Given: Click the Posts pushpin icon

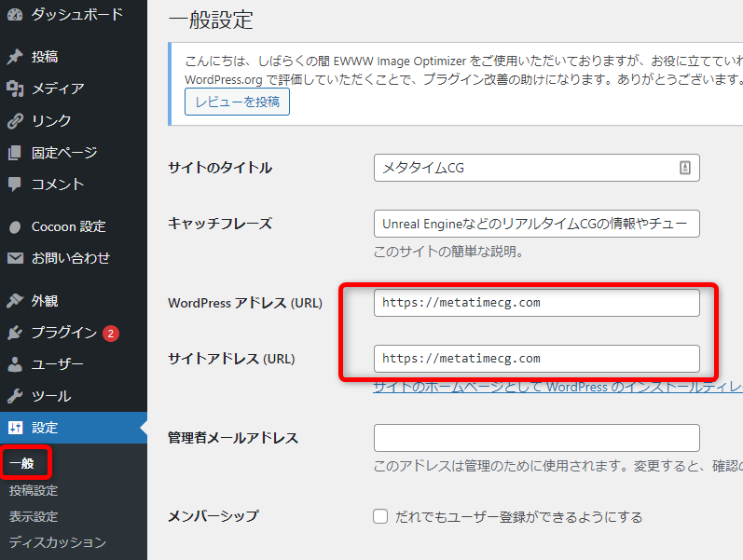Looking at the screenshot, I should coord(15,57).
